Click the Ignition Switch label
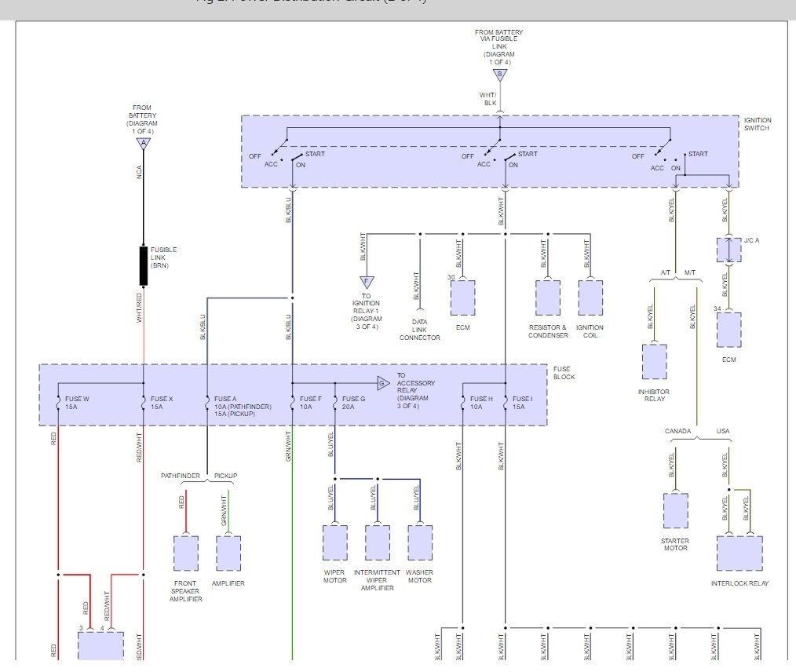Image resolution: width=796 pixels, height=672 pixels. (758, 124)
